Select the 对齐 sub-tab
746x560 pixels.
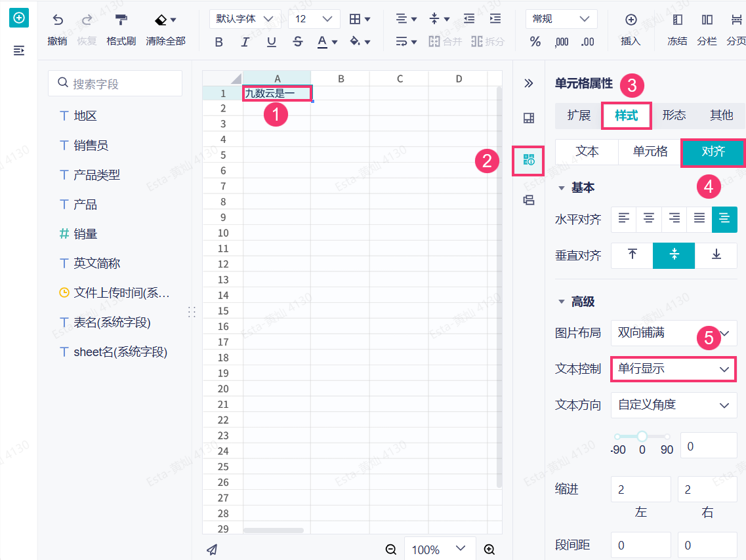(x=713, y=151)
